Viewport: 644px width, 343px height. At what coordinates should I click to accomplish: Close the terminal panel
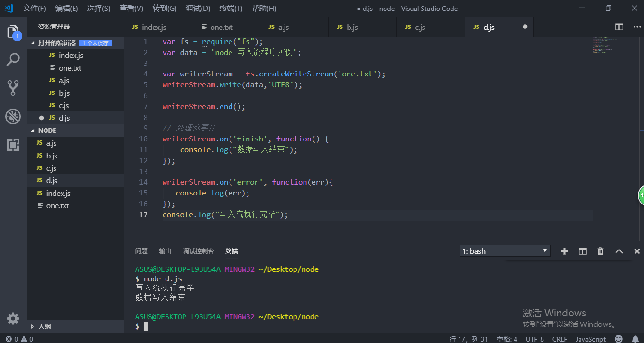(637, 251)
